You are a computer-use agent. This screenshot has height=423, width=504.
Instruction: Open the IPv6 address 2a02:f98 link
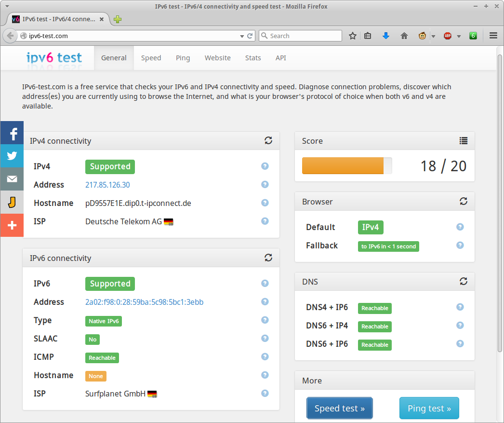pyautogui.click(x=145, y=302)
